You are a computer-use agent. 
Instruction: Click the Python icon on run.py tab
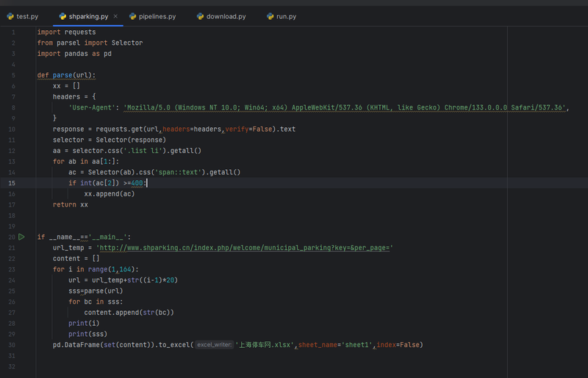pyautogui.click(x=270, y=16)
